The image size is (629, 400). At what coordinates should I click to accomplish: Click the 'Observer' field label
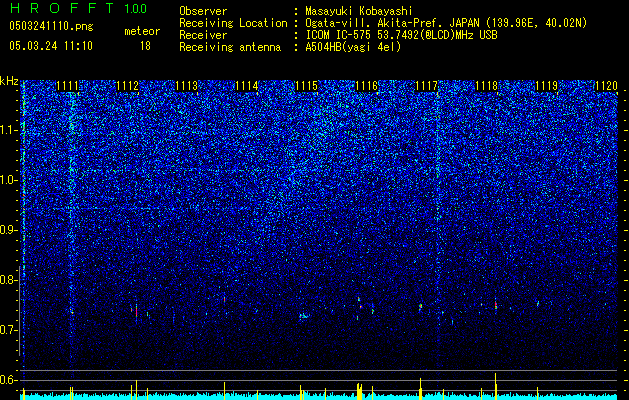203,11
